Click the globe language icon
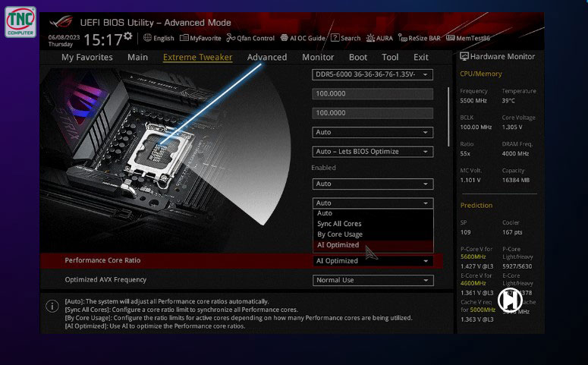This screenshot has height=365, width=588. pos(147,38)
